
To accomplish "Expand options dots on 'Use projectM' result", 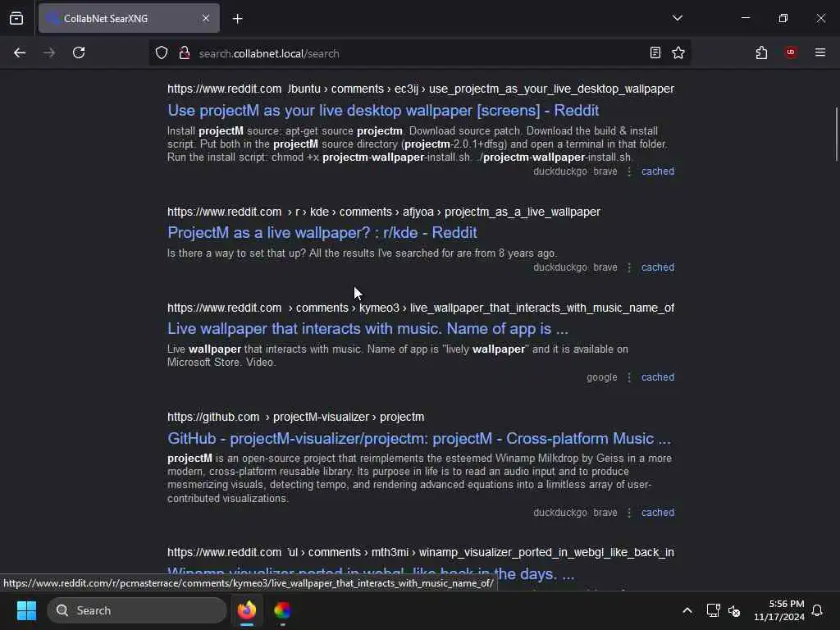I will [x=629, y=171].
